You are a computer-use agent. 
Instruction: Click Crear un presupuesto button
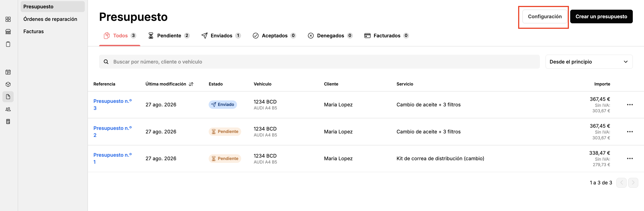(601, 16)
